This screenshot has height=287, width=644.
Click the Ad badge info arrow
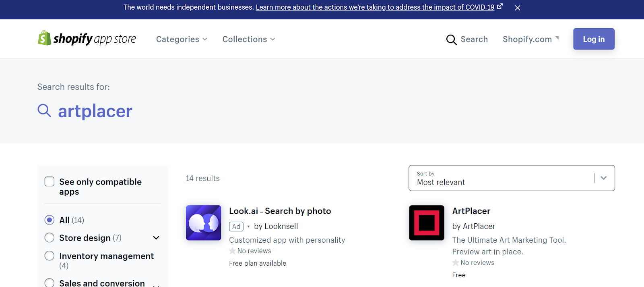point(248,227)
